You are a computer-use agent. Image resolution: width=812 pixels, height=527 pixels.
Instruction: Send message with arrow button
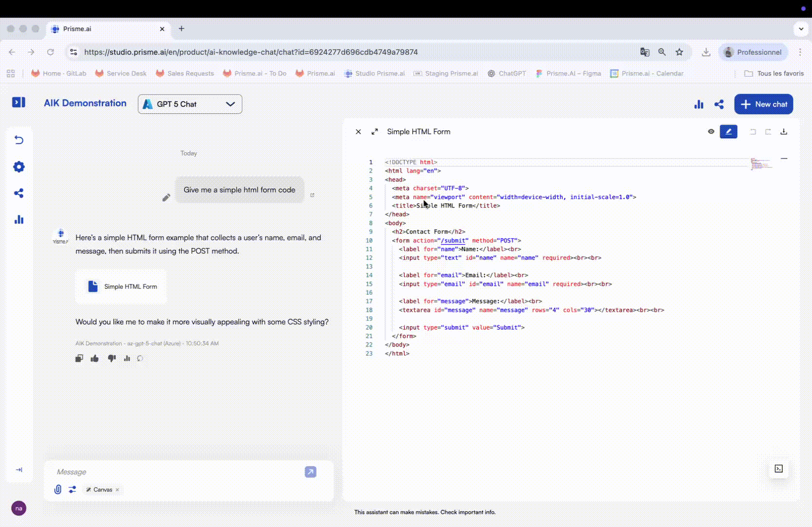[310, 472]
